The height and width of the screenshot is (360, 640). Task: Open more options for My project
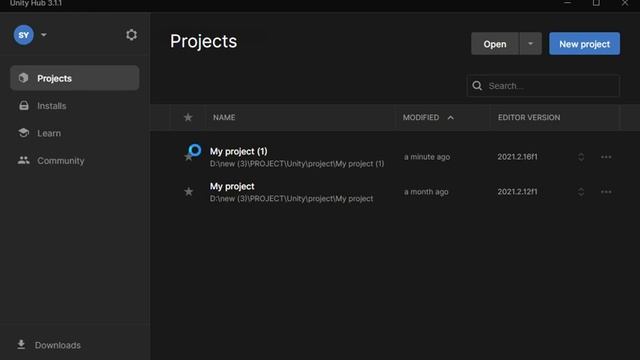pyautogui.click(x=606, y=192)
